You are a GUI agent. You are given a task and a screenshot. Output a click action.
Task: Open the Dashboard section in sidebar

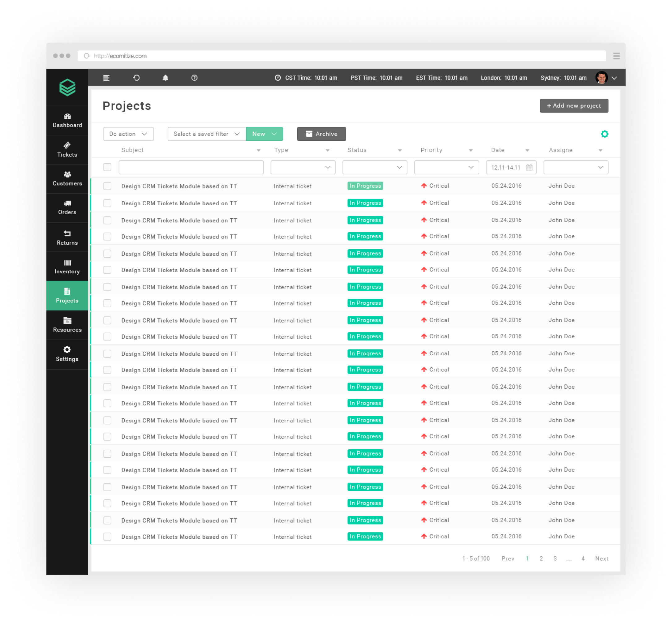[67, 121]
